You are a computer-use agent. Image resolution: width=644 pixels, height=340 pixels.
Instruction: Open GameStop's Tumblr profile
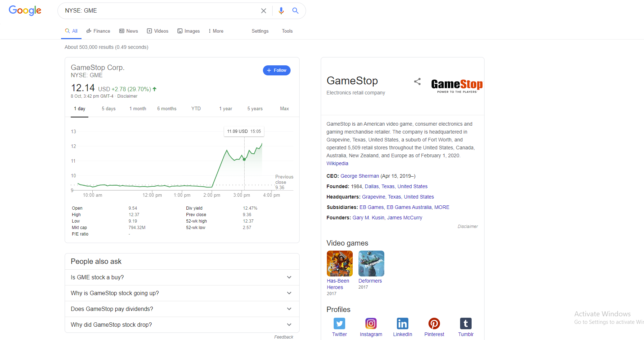465,323
